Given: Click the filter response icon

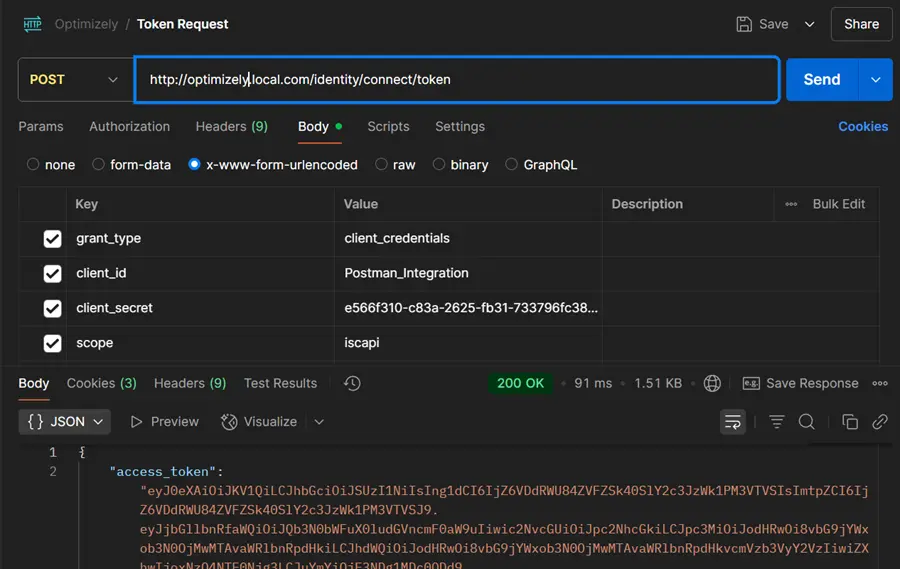Looking at the screenshot, I should pos(777,422).
